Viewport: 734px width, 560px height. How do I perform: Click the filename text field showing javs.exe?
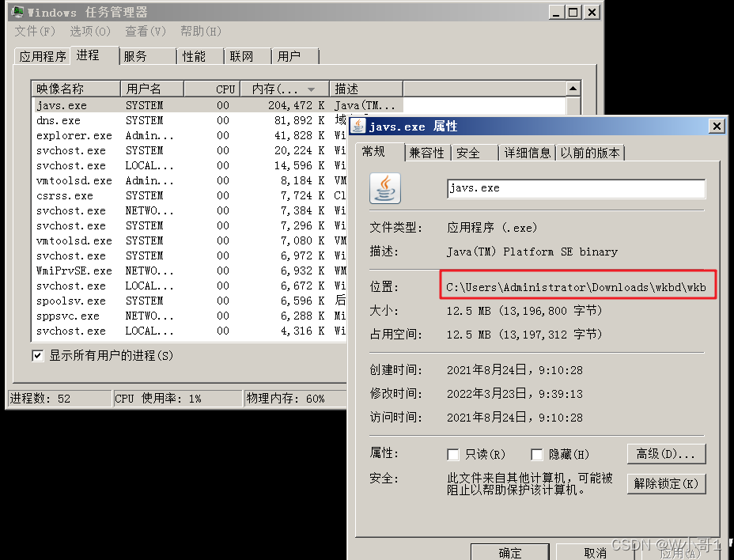point(574,188)
